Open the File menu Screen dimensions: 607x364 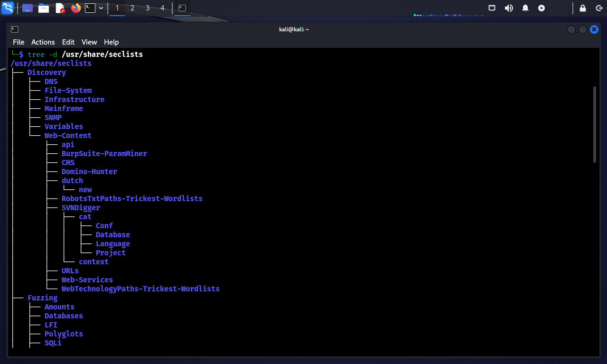coord(19,42)
